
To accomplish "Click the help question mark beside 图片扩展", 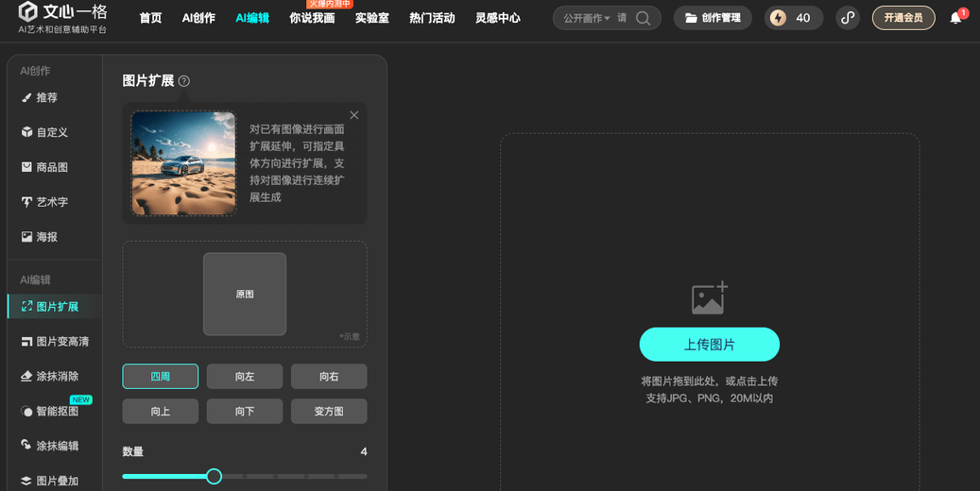I will [x=183, y=81].
